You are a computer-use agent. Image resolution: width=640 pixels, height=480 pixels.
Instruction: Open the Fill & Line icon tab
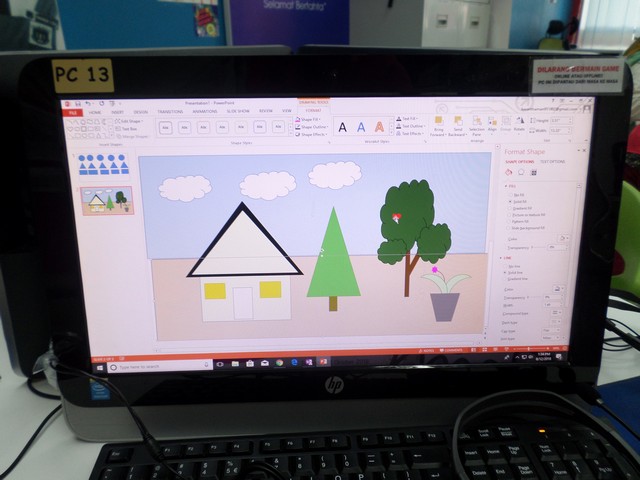tap(509, 172)
